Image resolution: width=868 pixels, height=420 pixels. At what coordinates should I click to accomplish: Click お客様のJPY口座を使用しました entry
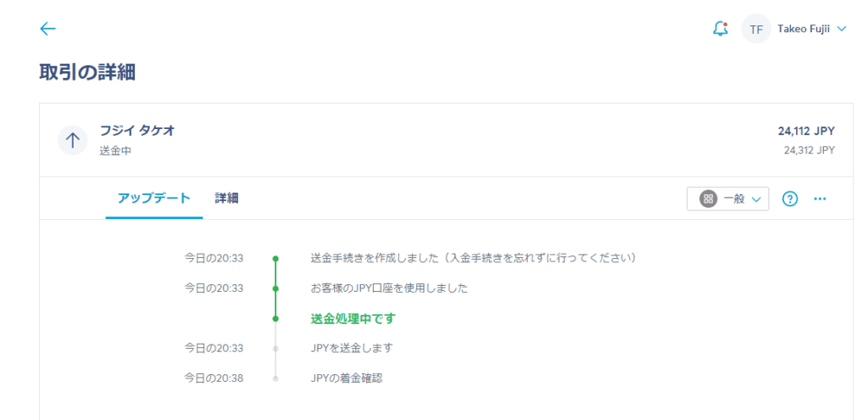(389, 288)
